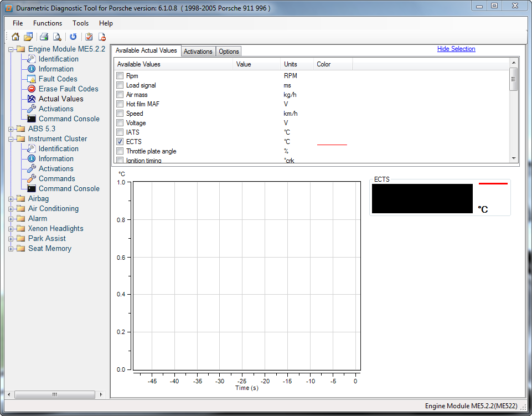Switch to the Options tab

[229, 52]
